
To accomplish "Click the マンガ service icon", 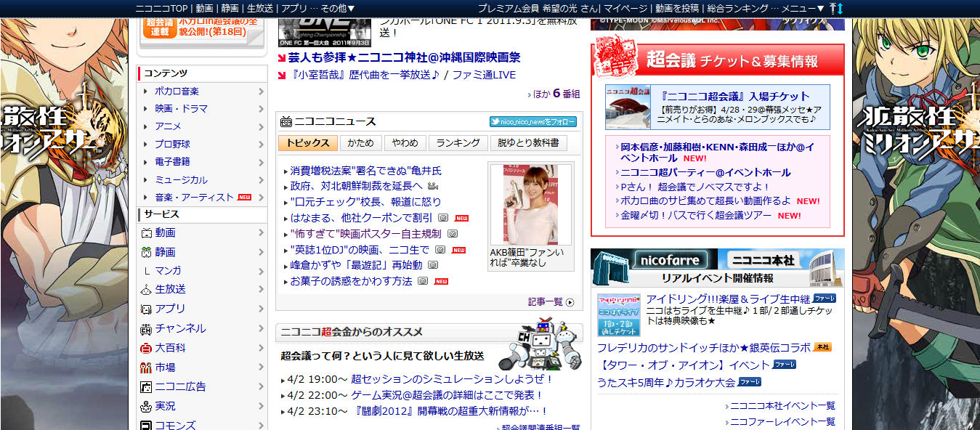I will tap(146, 271).
